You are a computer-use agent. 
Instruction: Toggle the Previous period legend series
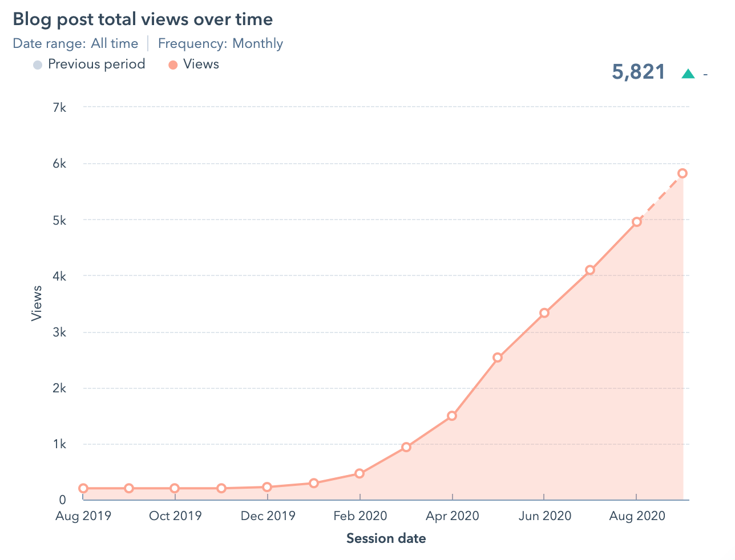tap(89, 64)
